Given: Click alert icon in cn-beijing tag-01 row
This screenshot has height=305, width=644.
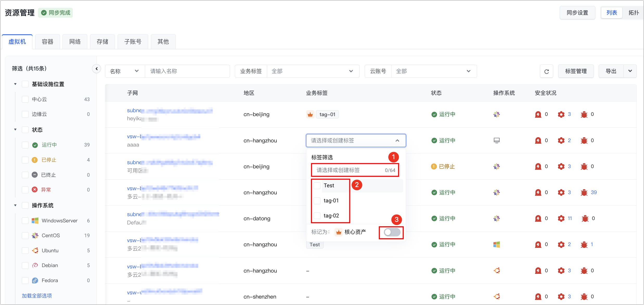Looking at the screenshot, I should click(x=538, y=114).
